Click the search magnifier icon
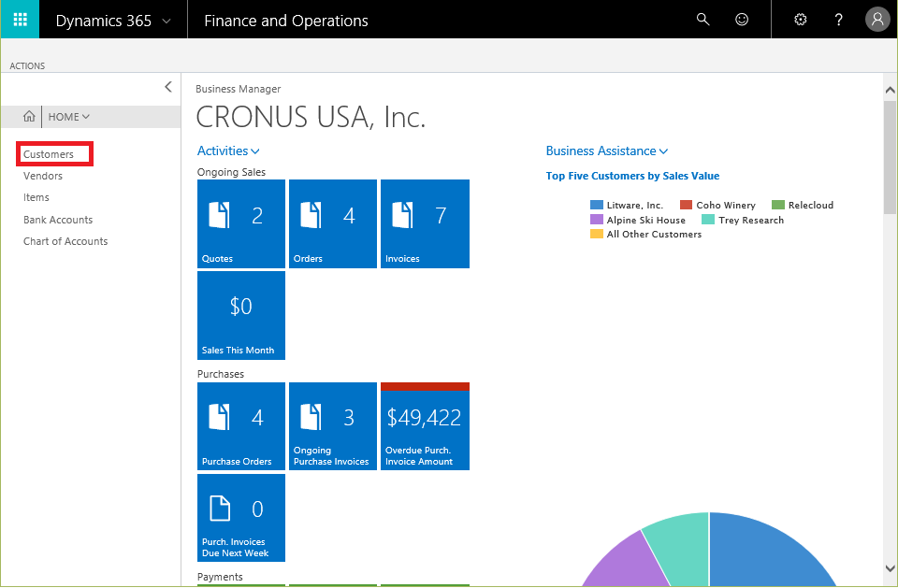 (x=702, y=20)
